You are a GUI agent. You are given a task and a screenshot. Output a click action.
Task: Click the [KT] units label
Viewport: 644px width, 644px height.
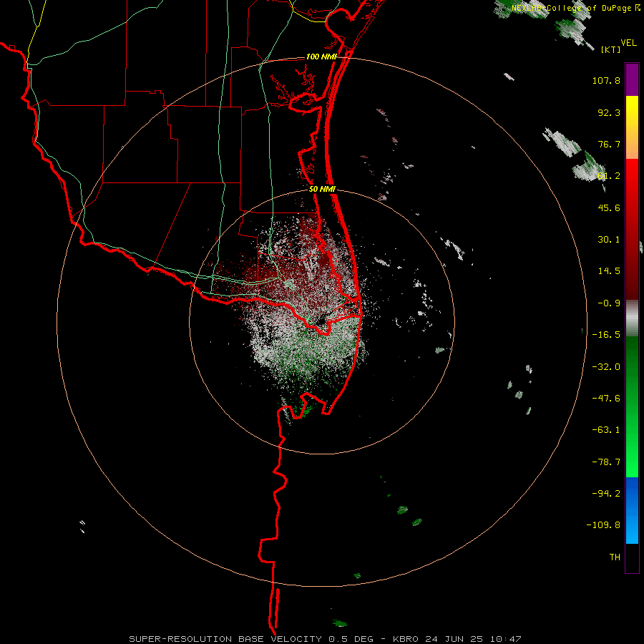[x=610, y=49]
